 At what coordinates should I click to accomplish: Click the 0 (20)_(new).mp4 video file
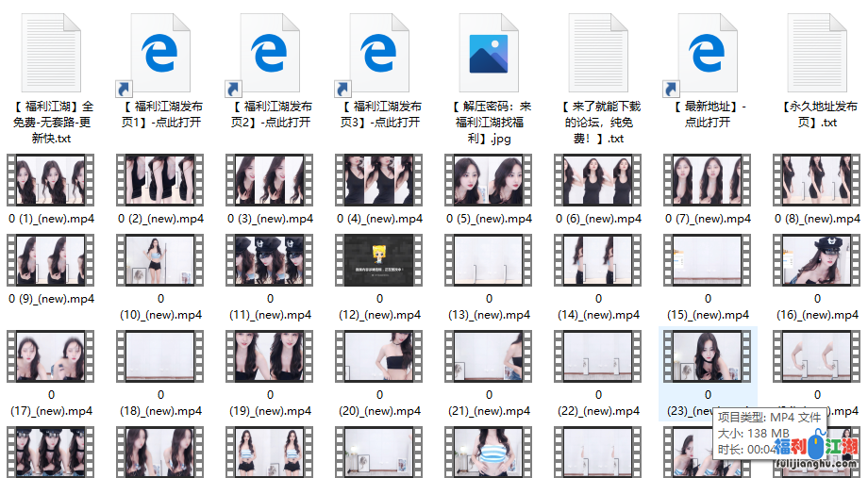click(379, 356)
